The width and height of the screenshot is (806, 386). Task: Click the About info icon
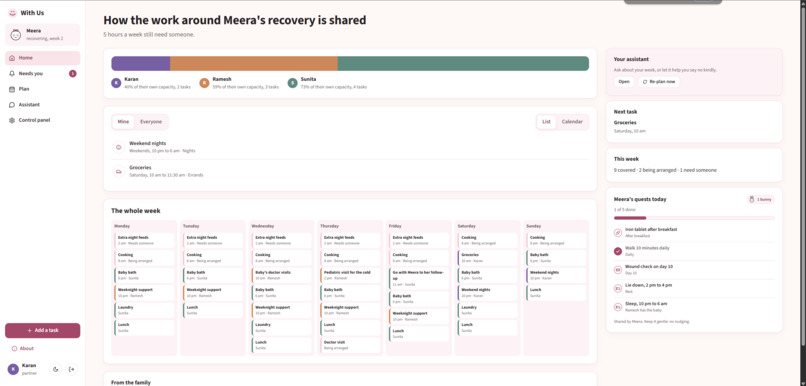pos(14,348)
